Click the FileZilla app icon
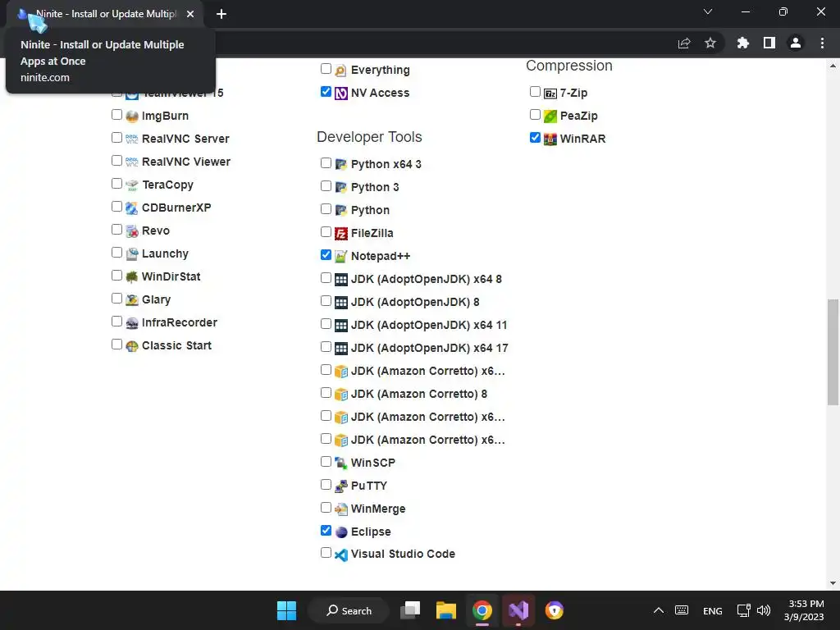 340,234
